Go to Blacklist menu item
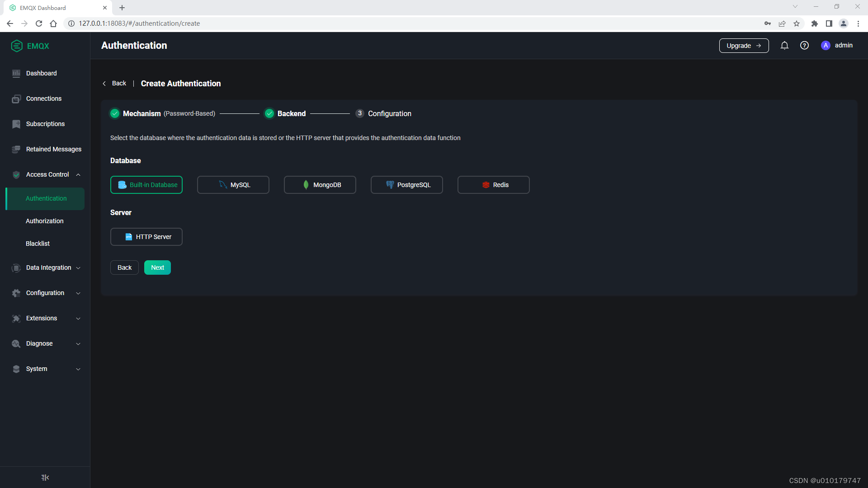Viewport: 868px width, 488px height. point(38,244)
